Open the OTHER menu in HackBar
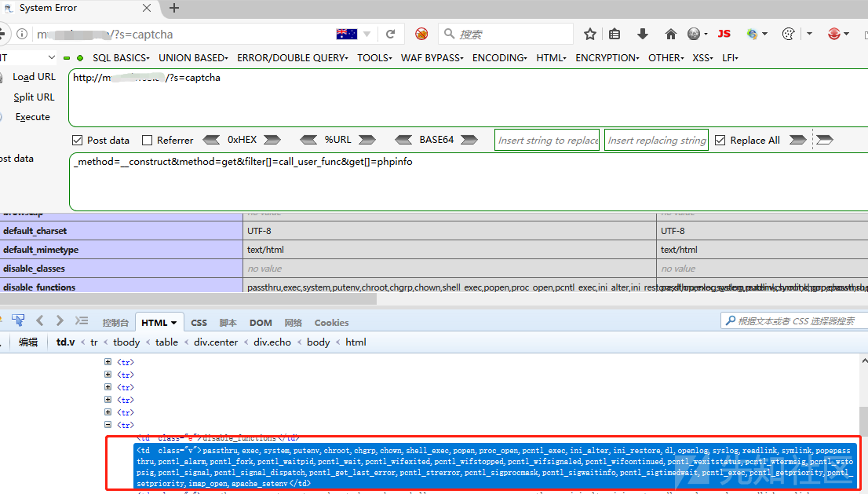This screenshot has height=494, width=868. [x=666, y=57]
